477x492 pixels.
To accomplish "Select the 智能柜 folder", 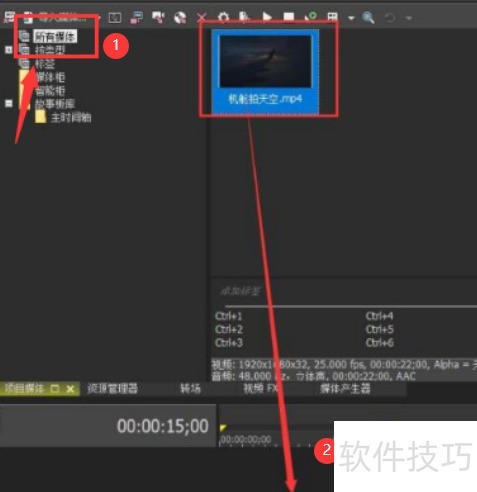I will [x=50, y=90].
